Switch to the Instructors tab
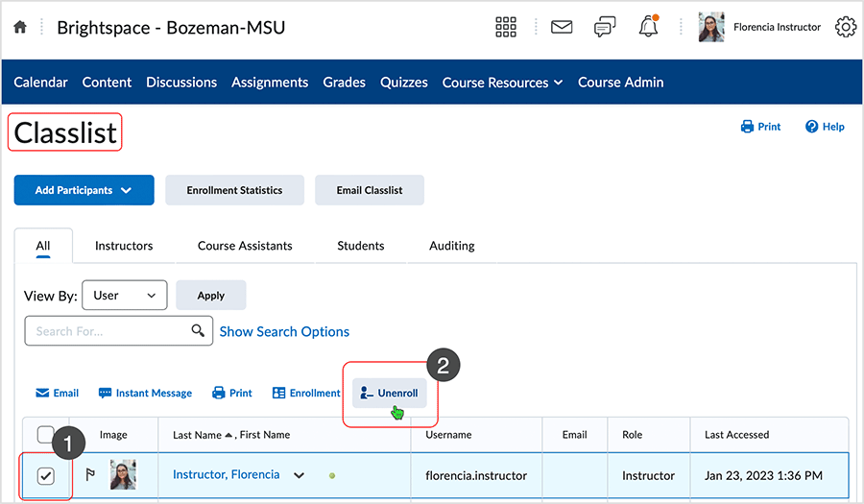Image resolution: width=864 pixels, height=504 pixels. pos(124,246)
